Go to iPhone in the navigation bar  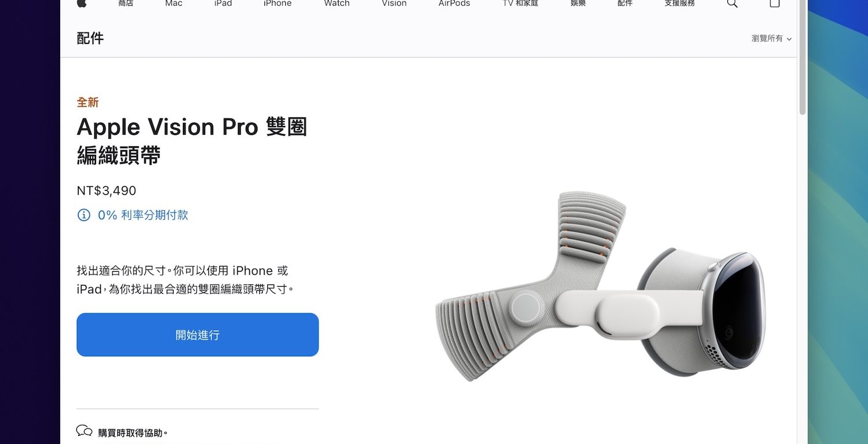pyautogui.click(x=278, y=3)
